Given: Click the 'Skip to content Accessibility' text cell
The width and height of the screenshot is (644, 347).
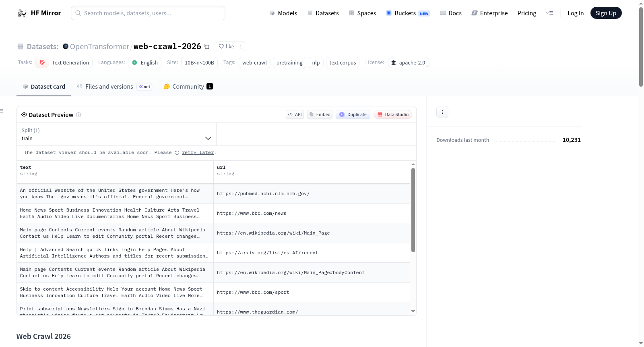Looking at the screenshot, I should pos(115,293).
